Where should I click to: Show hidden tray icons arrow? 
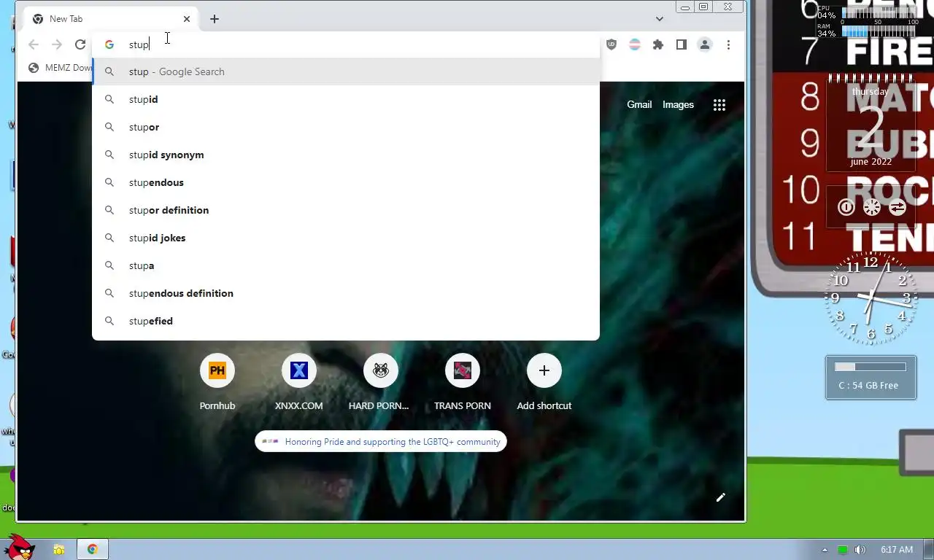(825, 550)
